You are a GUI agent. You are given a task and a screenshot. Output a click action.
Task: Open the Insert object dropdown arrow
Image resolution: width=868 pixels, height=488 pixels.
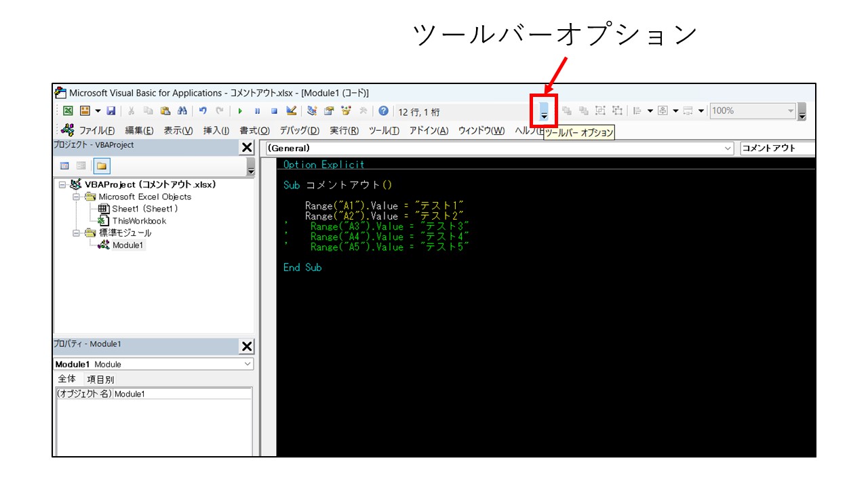(x=98, y=111)
